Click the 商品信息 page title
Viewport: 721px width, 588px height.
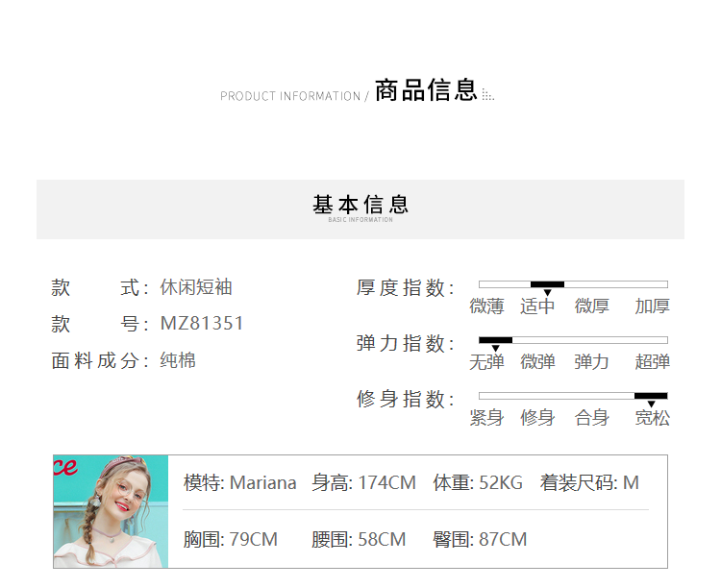coord(426,91)
